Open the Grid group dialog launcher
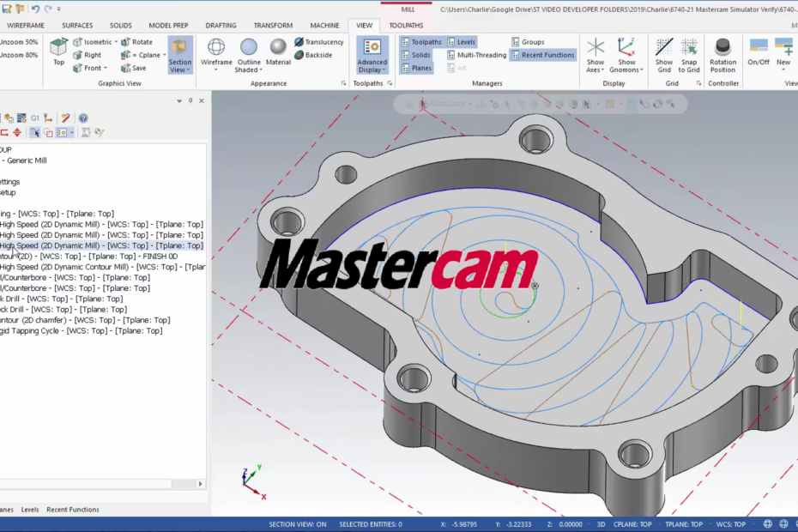This screenshot has height=532, width=798. click(x=698, y=83)
